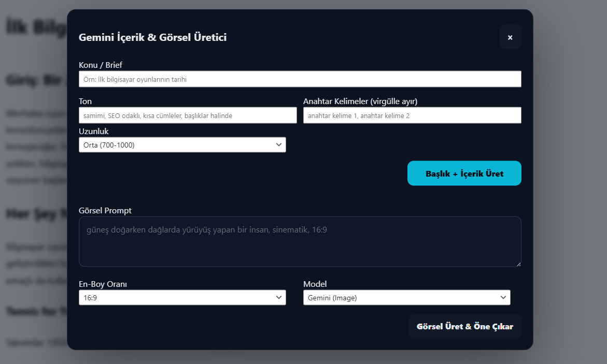This screenshot has width=607, height=364.
Task: Close the Gemini İçerik & Görsel Üretici dialog
Action: point(510,37)
